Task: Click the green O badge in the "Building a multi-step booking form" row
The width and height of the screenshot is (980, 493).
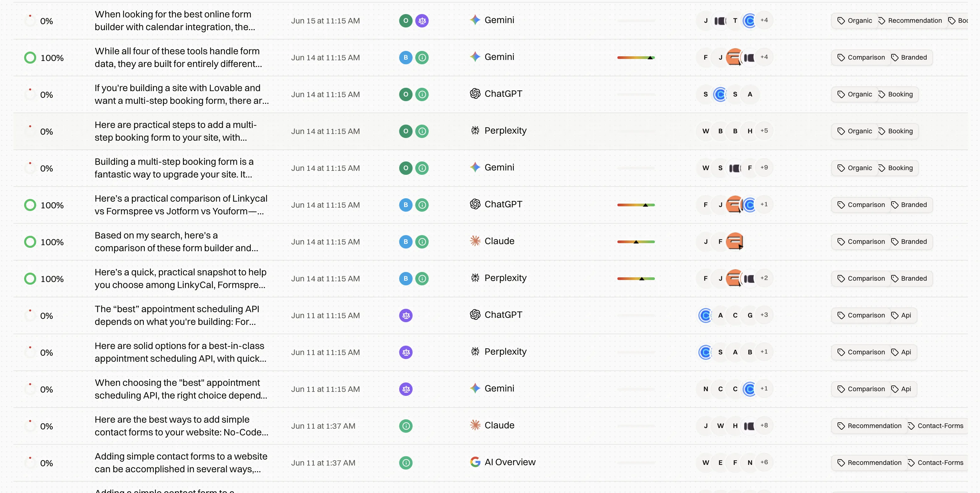Action: pyautogui.click(x=406, y=168)
